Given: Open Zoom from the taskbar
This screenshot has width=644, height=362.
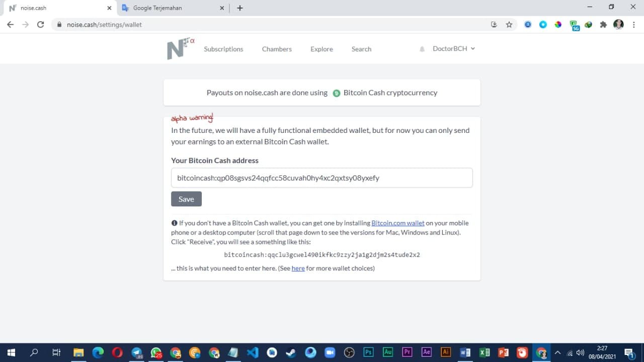Looking at the screenshot, I should 330,352.
